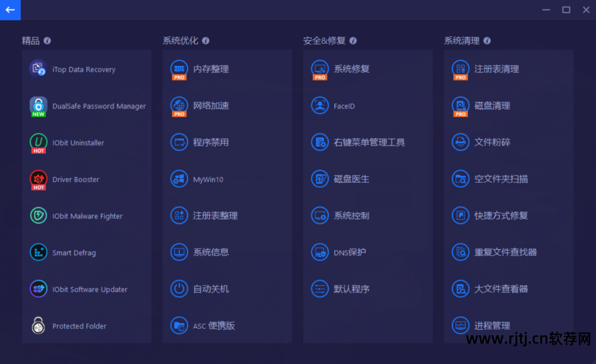The width and height of the screenshot is (596, 364).
Task: Select the MyWin10 text label
Action: [x=208, y=179]
